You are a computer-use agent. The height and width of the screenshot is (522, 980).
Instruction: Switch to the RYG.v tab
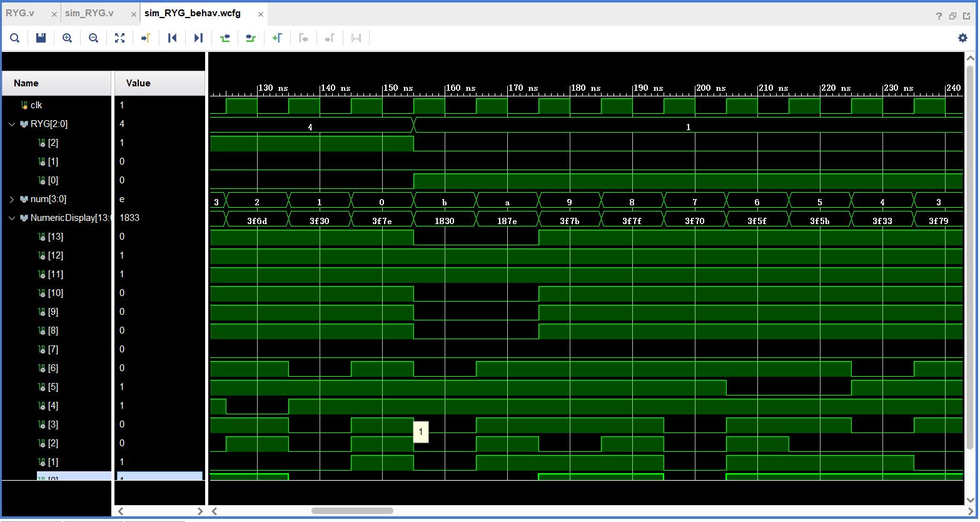[x=20, y=13]
